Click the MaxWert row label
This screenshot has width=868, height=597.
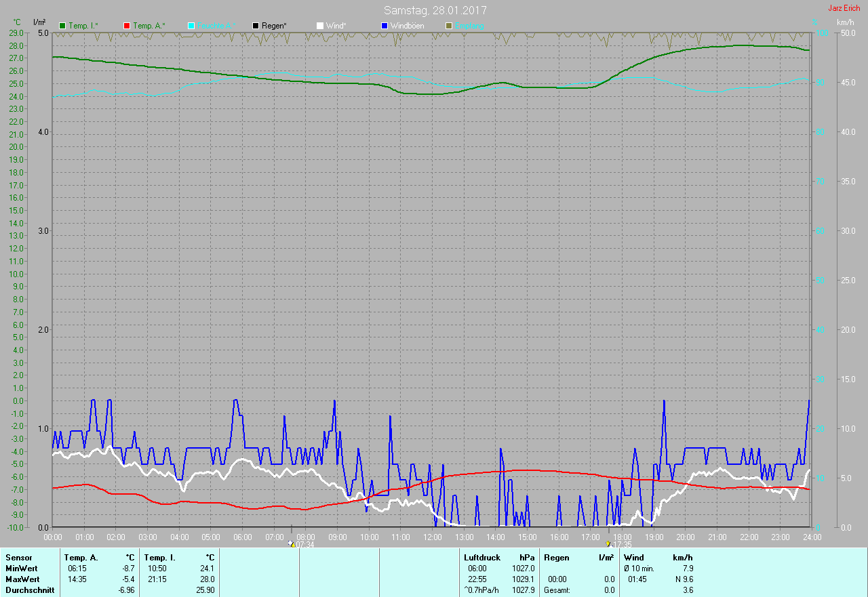tap(23, 579)
